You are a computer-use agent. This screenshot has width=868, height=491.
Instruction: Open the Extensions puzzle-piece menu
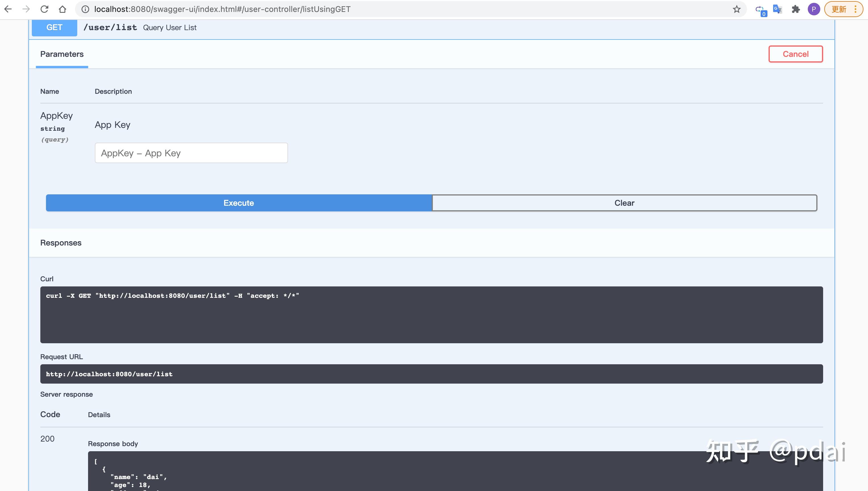[796, 9]
